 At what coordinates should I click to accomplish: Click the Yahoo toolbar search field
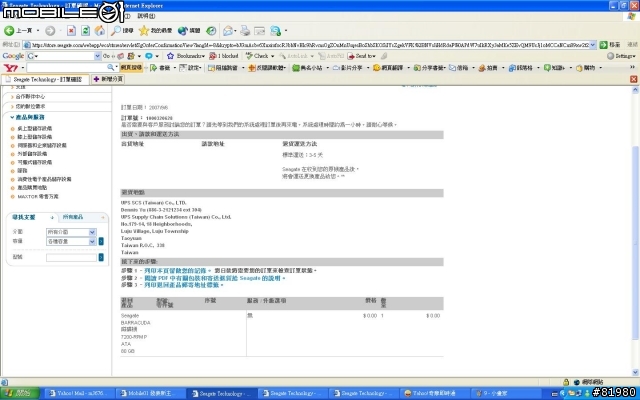point(67,67)
